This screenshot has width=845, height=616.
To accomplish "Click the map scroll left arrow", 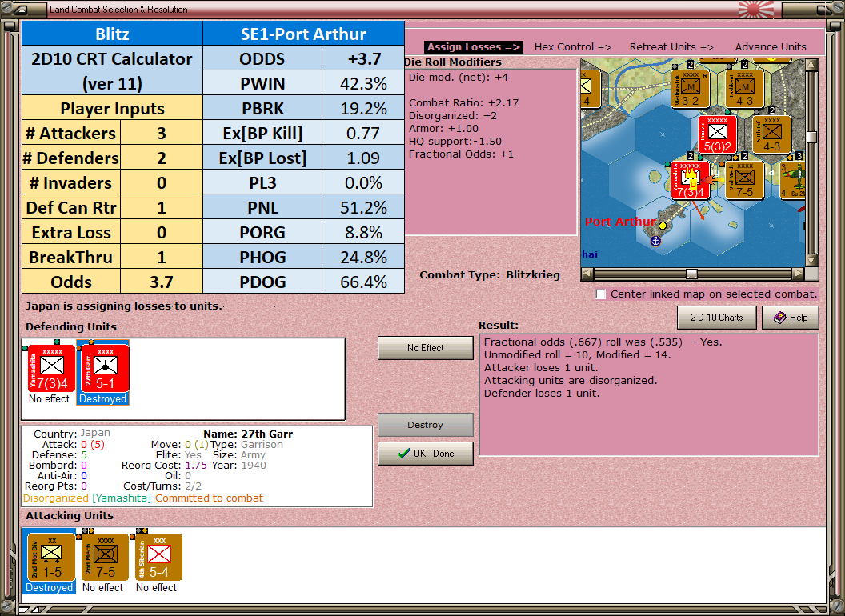I will [x=587, y=274].
